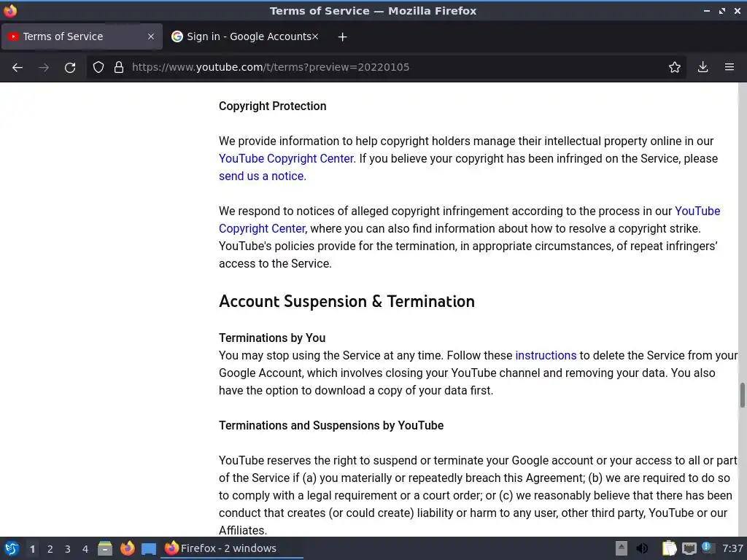Close the Sign in Google Accounts tab

[315, 36]
